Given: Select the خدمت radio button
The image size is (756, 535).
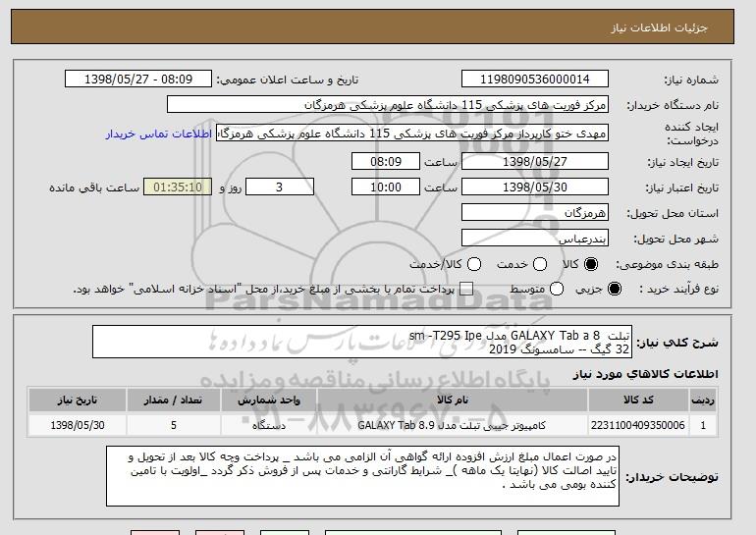Looking at the screenshot, I should pyautogui.click(x=540, y=264).
